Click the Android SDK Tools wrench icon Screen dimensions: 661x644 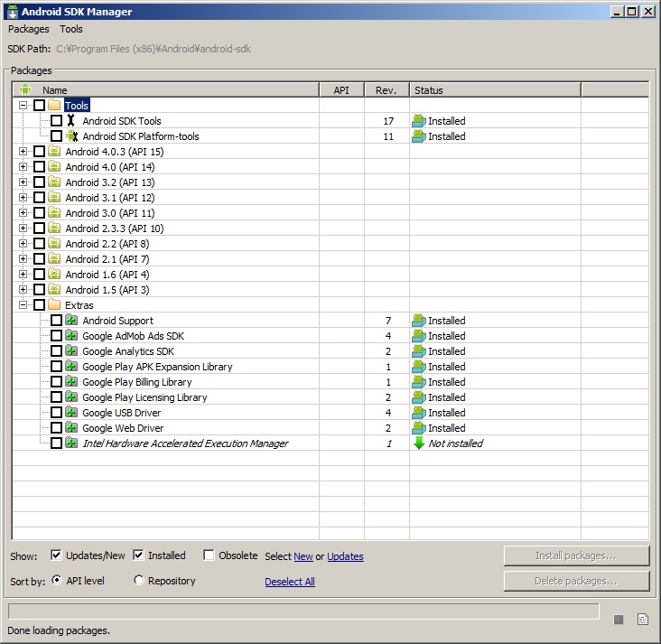click(x=71, y=121)
